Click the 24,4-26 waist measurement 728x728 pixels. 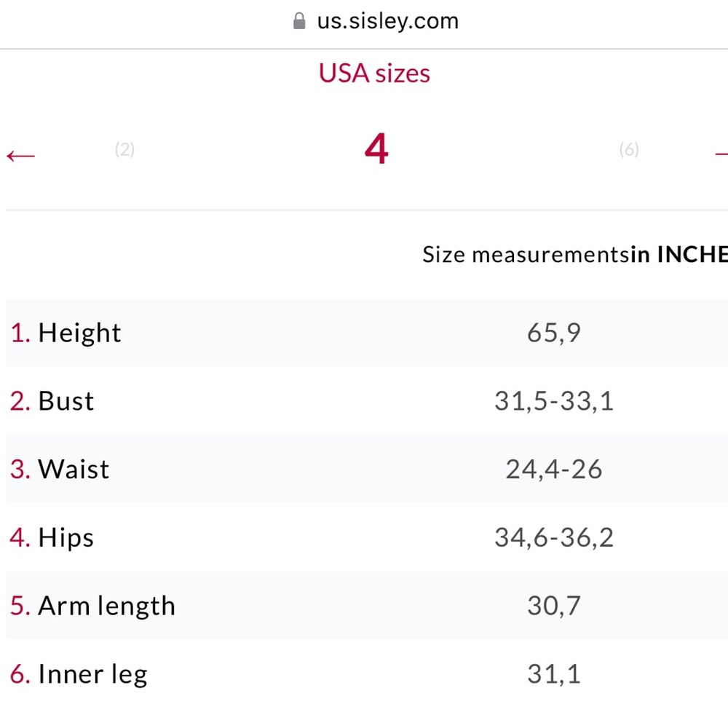click(x=554, y=470)
